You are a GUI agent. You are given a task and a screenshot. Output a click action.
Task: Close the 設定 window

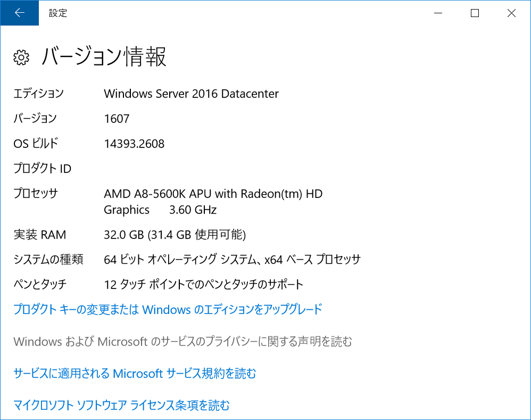pos(511,13)
